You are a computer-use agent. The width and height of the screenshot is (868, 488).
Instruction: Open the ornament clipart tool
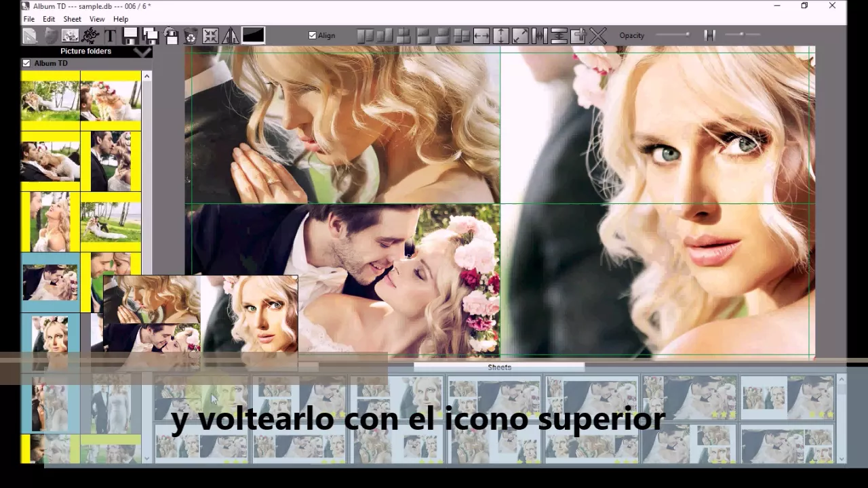tap(90, 36)
